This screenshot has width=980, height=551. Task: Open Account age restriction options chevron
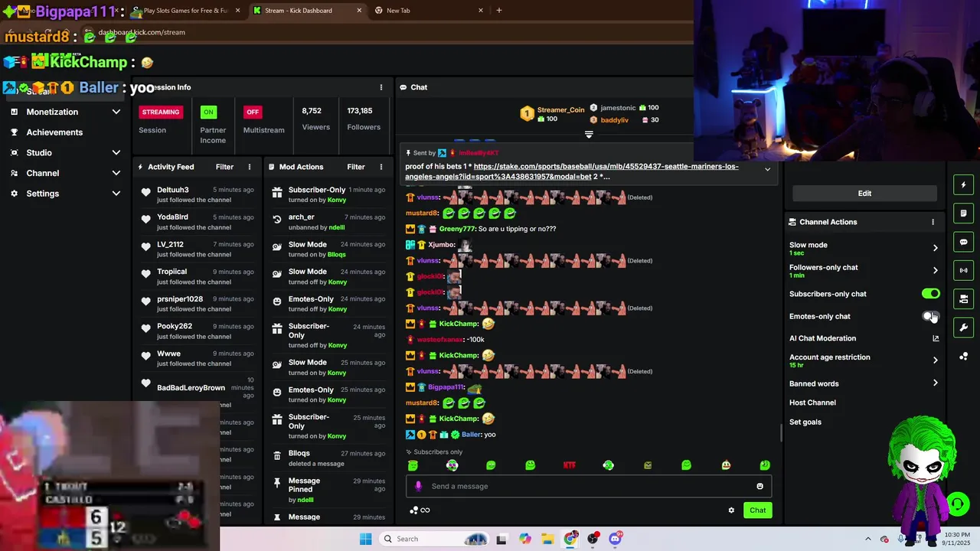click(935, 360)
